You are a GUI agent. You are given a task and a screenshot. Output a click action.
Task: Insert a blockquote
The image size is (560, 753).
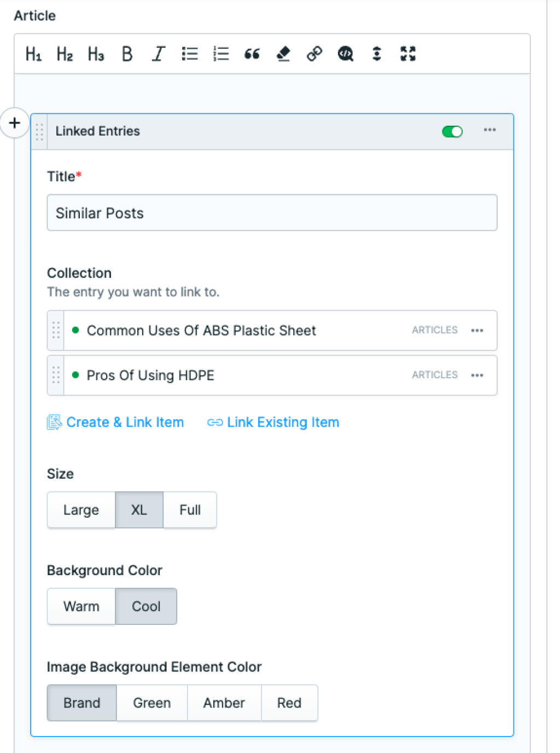pos(252,54)
